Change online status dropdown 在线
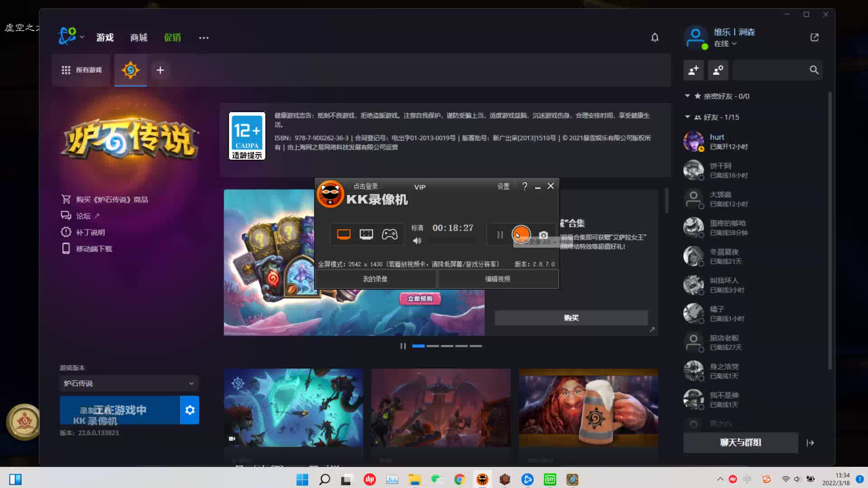 coord(725,44)
